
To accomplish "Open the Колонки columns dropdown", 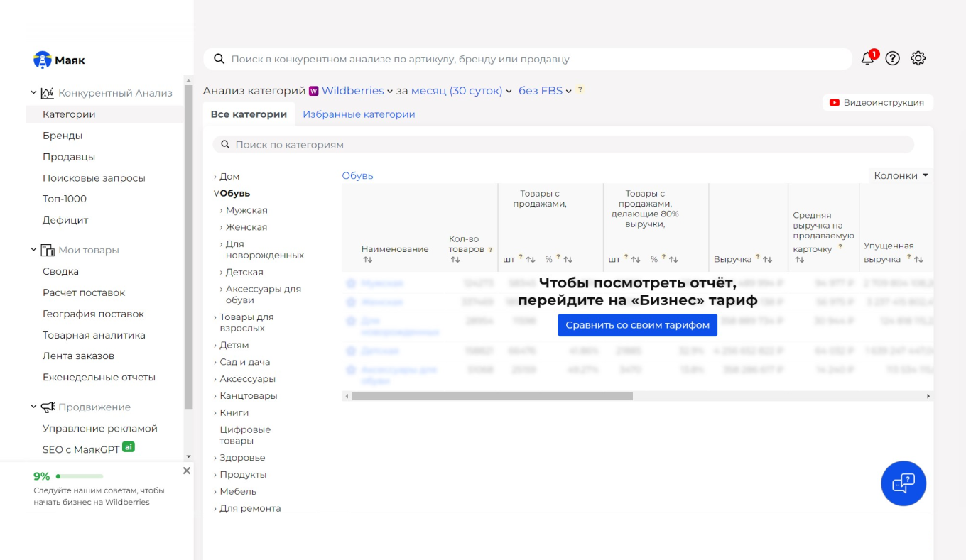I will pyautogui.click(x=901, y=175).
